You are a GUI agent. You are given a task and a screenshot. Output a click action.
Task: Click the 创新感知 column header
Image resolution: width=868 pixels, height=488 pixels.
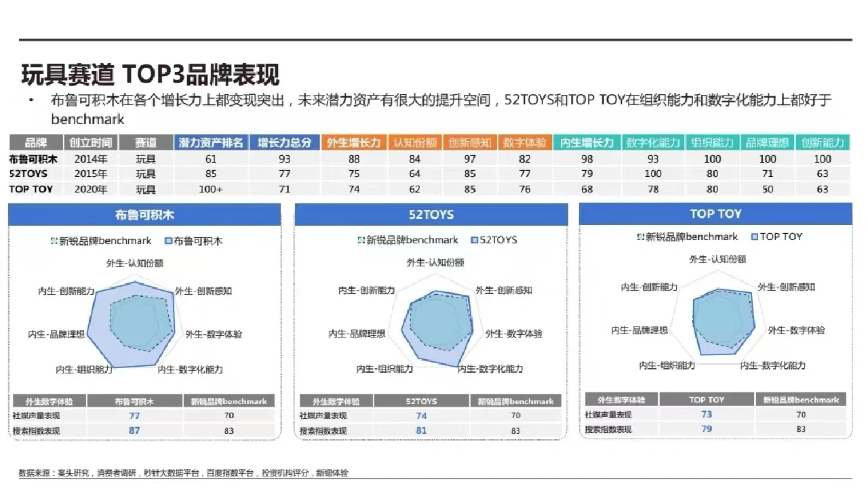[469, 143]
